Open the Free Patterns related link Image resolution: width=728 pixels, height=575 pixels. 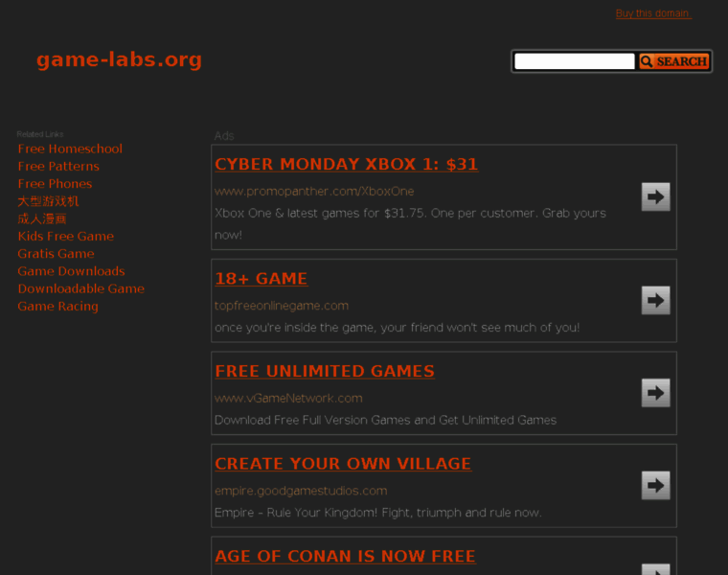58,167
